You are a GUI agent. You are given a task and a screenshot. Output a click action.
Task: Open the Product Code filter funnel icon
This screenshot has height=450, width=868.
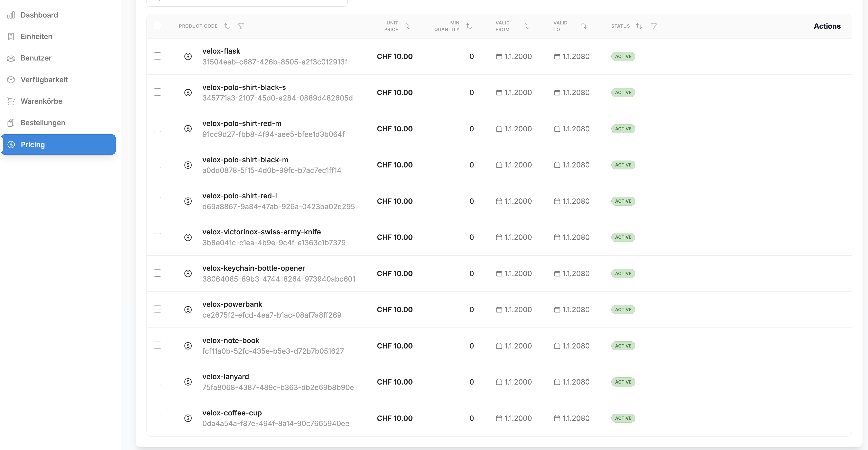pyautogui.click(x=241, y=26)
